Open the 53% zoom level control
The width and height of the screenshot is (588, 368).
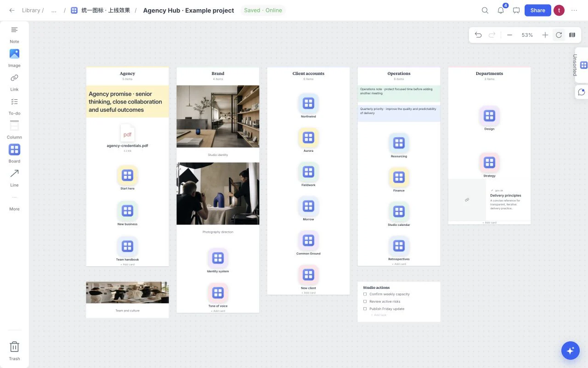pos(527,35)
